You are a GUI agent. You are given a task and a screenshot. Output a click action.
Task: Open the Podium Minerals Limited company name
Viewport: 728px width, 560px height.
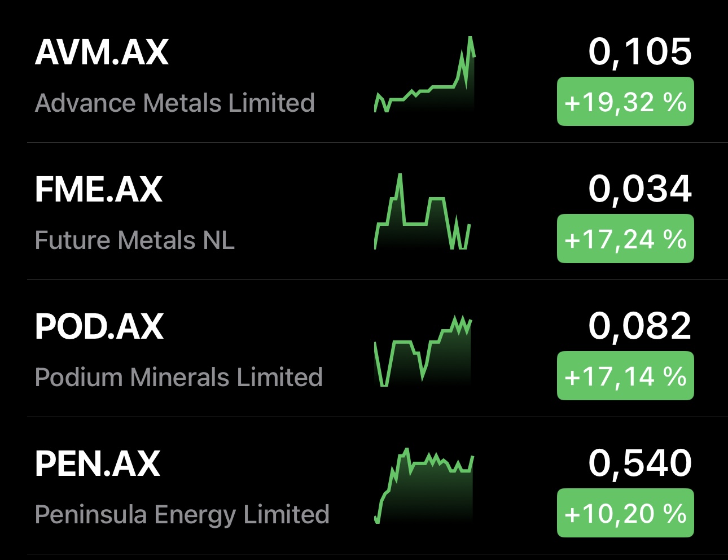[x=178, y=377]
